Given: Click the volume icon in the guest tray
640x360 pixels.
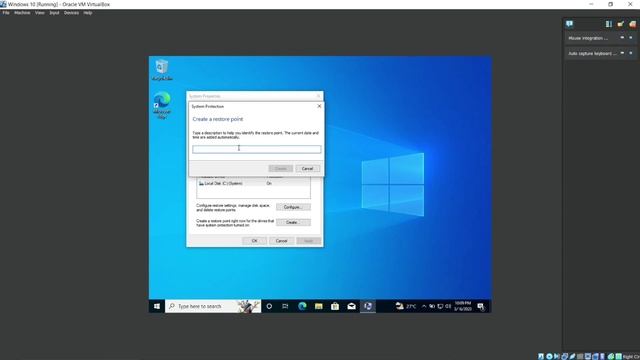Looking at the screenshot, I should [x=448, y=306].
